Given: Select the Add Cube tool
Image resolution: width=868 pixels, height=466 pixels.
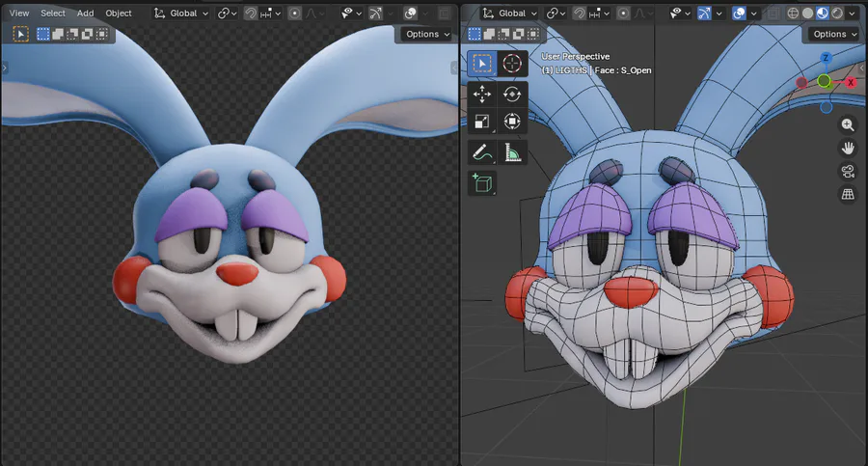Looking at the screenshot, I should click(x=482, y=182).
